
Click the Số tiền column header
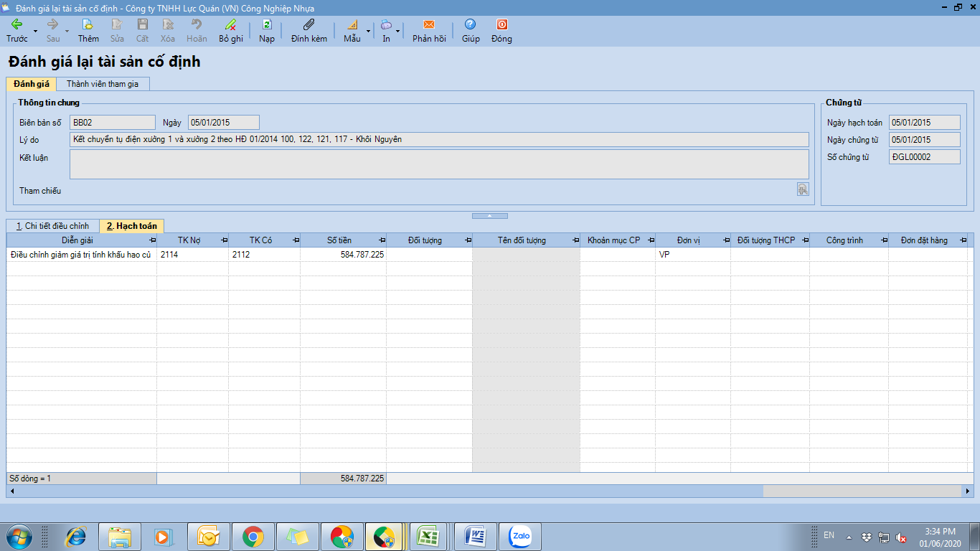click(339, 240)
